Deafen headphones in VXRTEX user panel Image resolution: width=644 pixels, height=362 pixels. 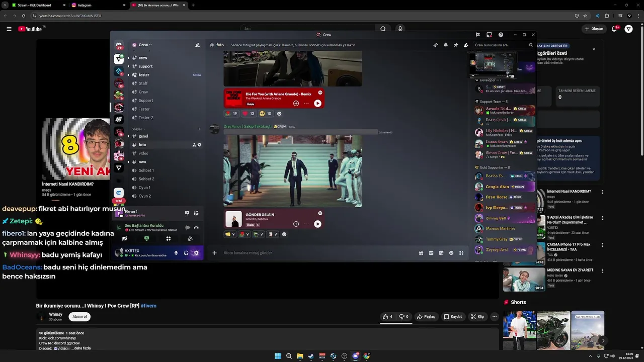[x=186, y=253]
